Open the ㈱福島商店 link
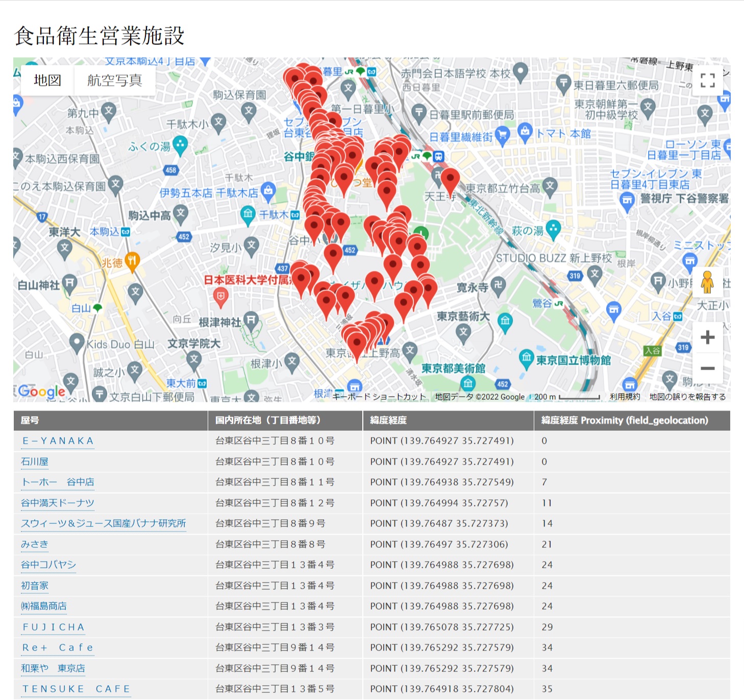744x700 pixels. pyautogui.click(x=44, y=606)
